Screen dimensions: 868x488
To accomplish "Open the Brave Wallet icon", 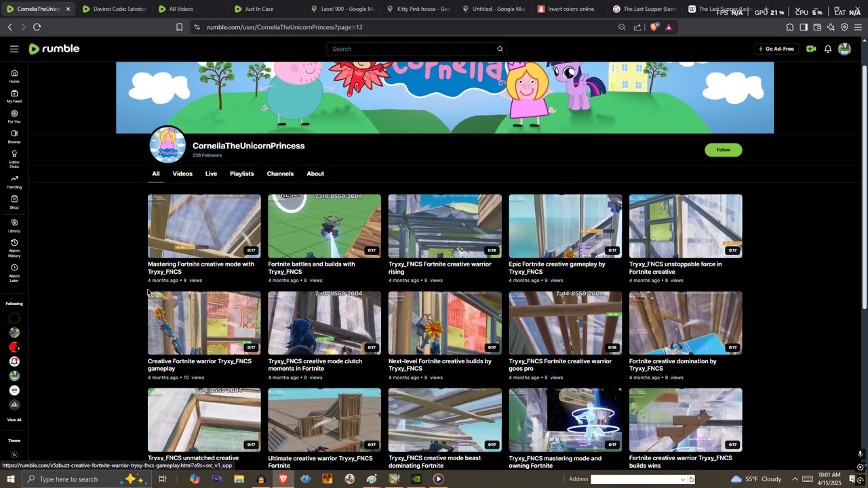I will coord(817,27).
